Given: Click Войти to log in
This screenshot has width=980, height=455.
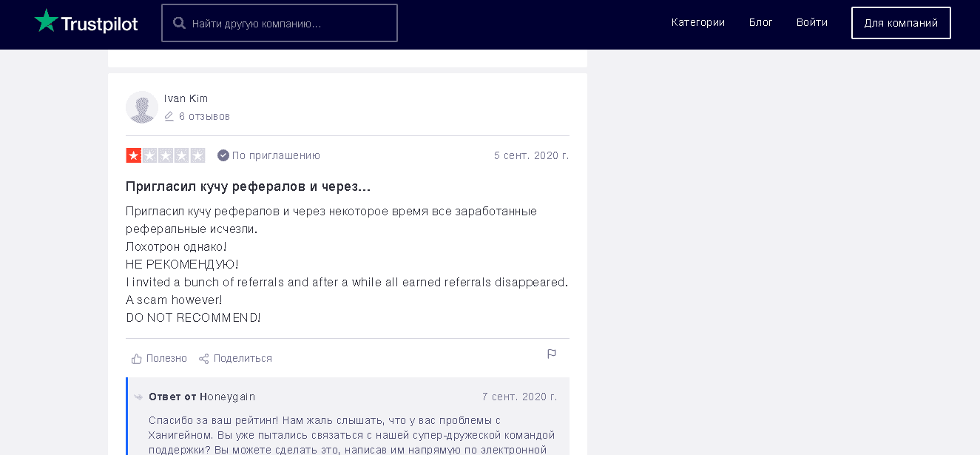Looking at the screenshot, I should [x=811, y=23].
